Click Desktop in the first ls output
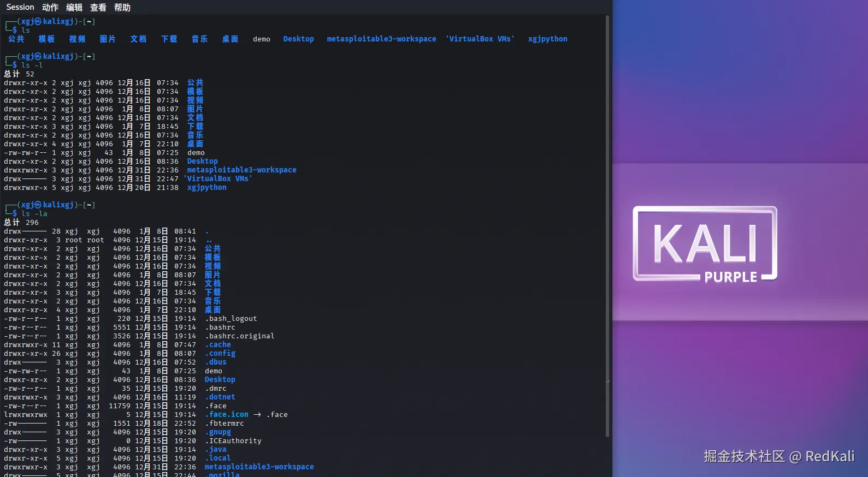868x477 pixels. click(x=299, y=39)
